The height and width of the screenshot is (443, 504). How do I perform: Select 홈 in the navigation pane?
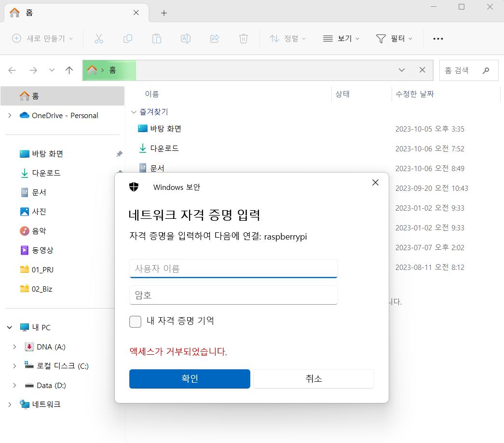(62, 96)
